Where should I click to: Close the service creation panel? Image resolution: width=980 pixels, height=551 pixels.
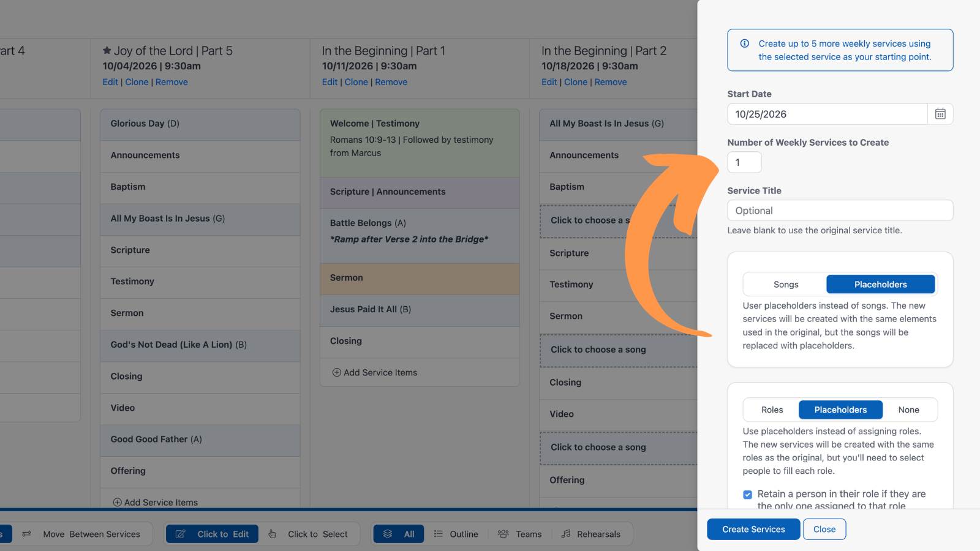coord(824,529)
